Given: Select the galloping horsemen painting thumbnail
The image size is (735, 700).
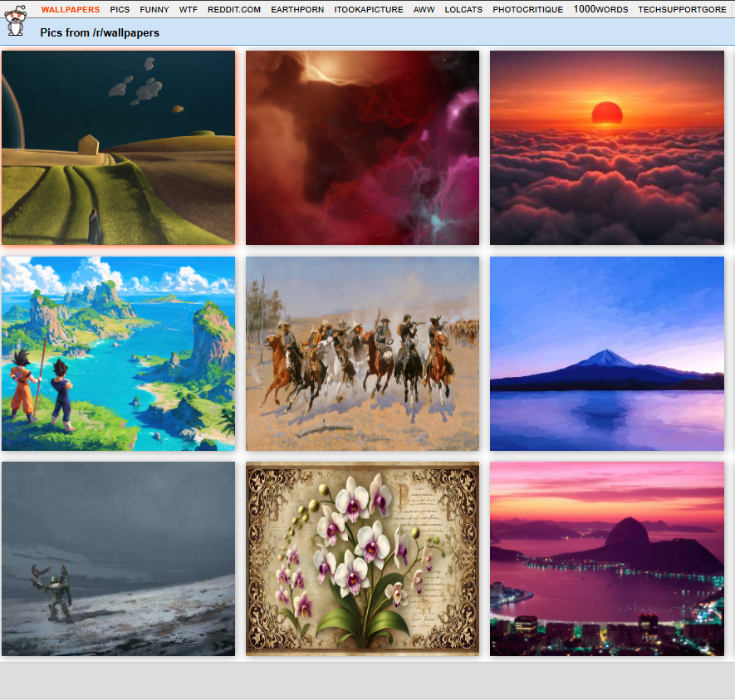Looking at the screenshot, I should [362, 354].
